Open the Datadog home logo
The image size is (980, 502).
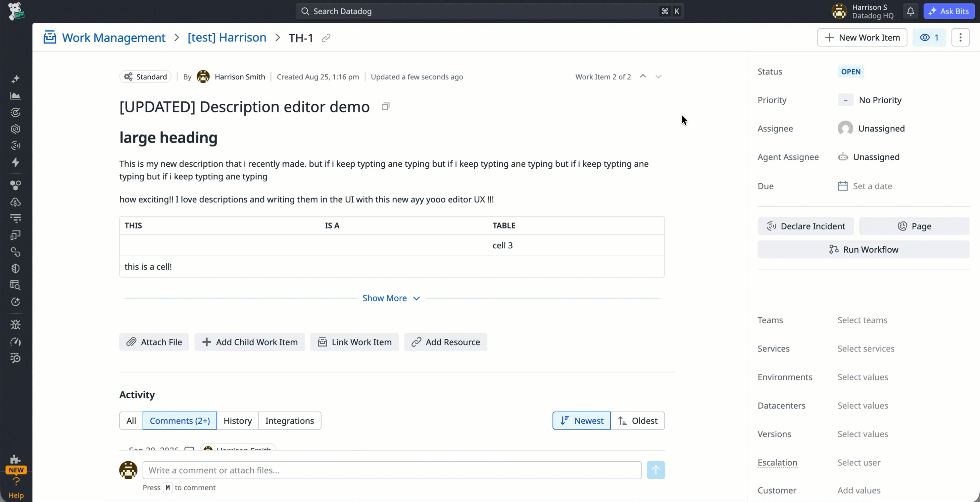point(16,11)
